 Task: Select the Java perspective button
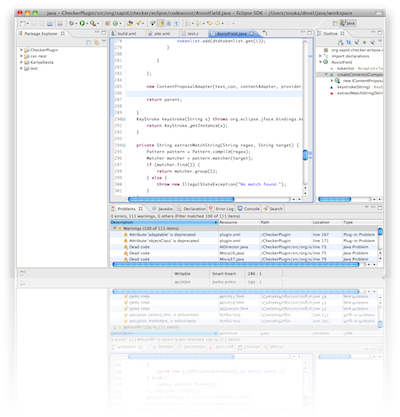[348, 23]
